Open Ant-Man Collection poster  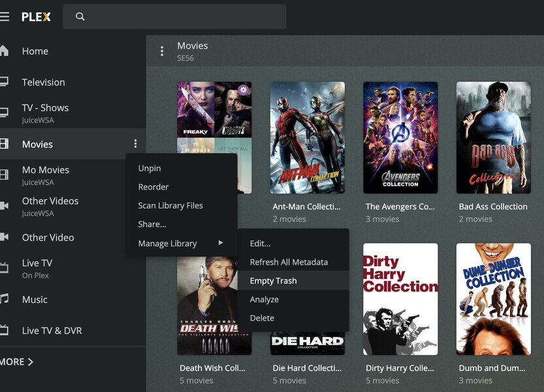308,137
